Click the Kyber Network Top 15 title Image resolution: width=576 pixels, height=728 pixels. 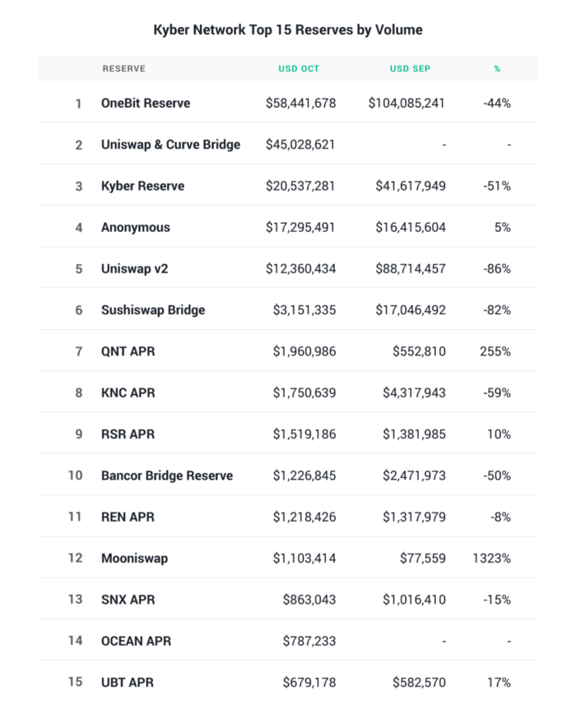click(x=288, y=30)
